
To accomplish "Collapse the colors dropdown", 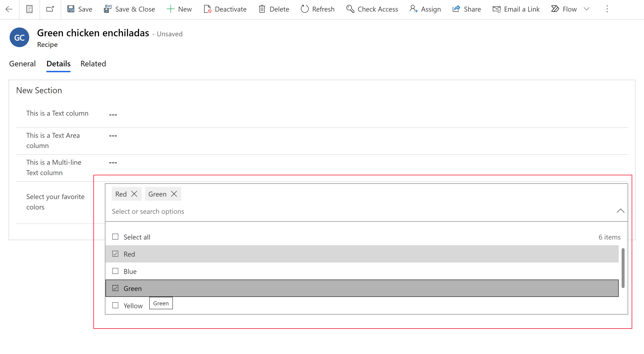I will pyautogui.click(x=620, y=211).
